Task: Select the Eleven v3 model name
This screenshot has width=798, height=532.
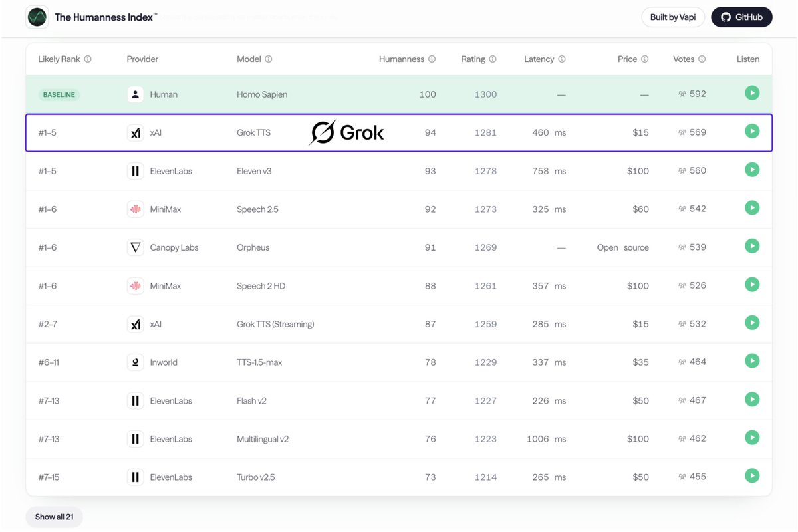Action: click(x=254, y=171)
